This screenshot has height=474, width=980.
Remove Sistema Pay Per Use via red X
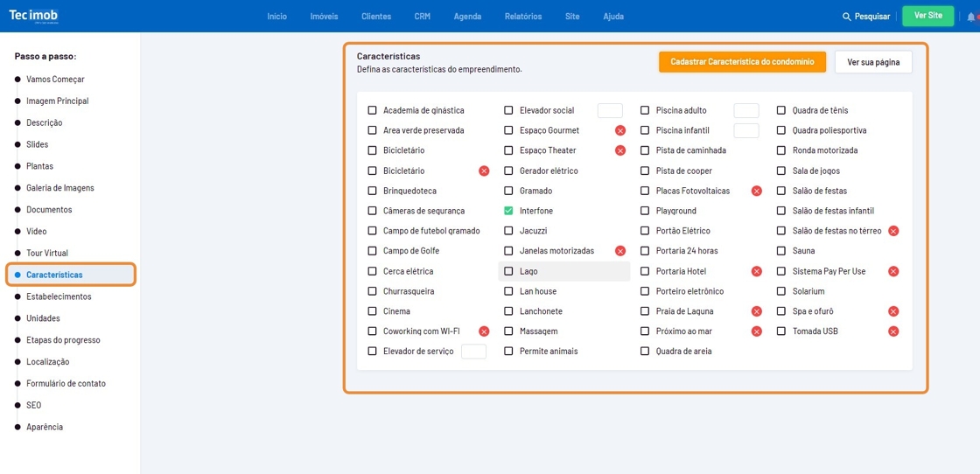click(893, 271)
